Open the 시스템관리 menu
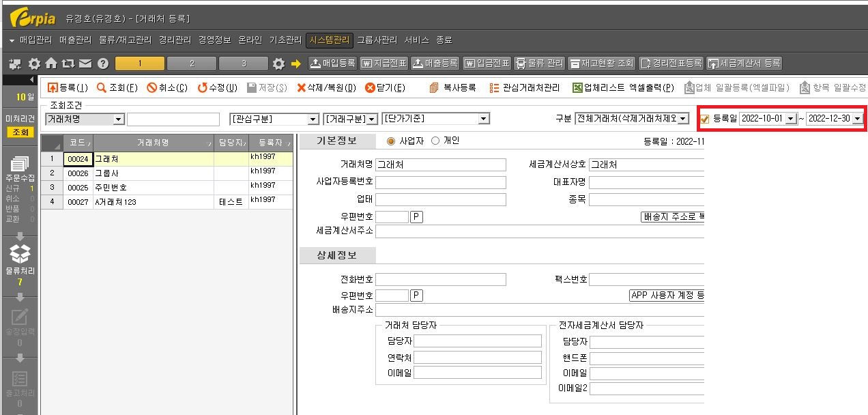Image resolution: width=868 pixels, height=415 pixels. click(x=329, y=40)
